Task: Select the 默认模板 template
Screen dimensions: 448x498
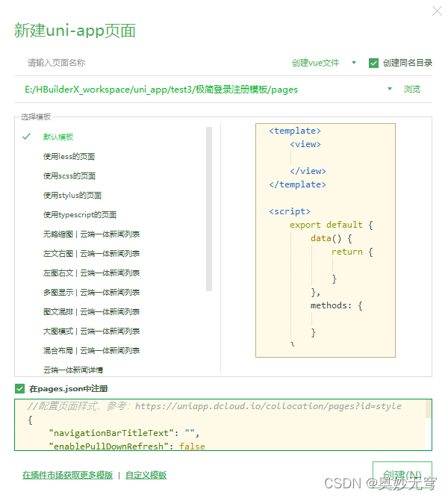Action: coord(58,137)
